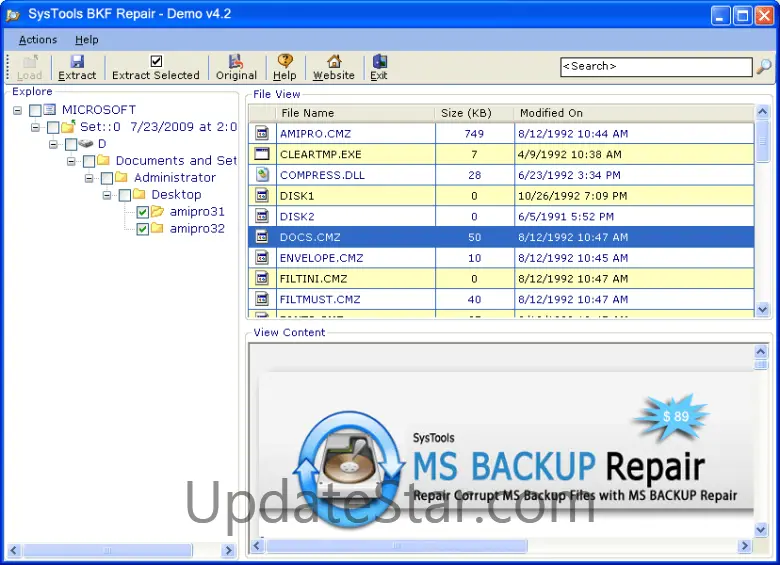Select the Documents and Settings label
Viewport: 780px width, 565px height.
coord(176,161)
